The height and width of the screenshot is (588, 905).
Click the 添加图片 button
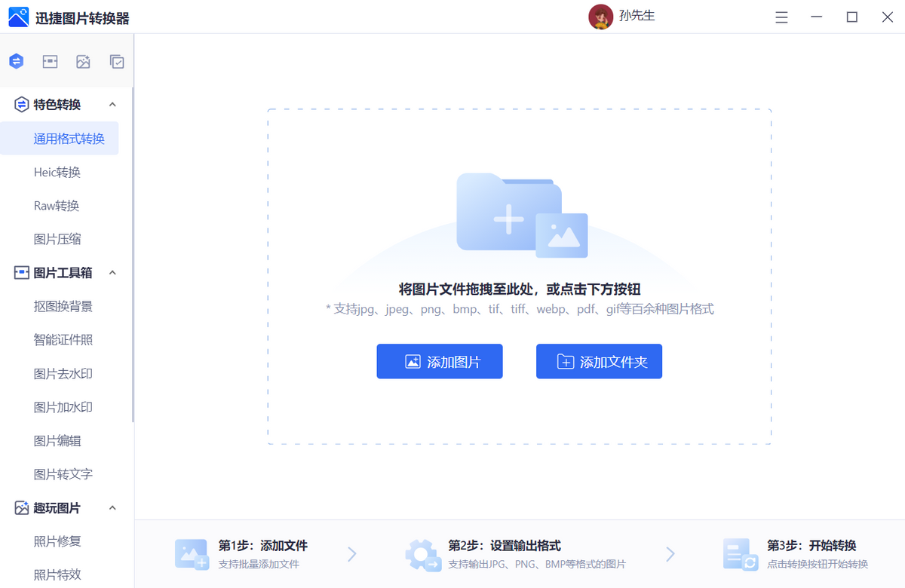click(x=440, y=361)
